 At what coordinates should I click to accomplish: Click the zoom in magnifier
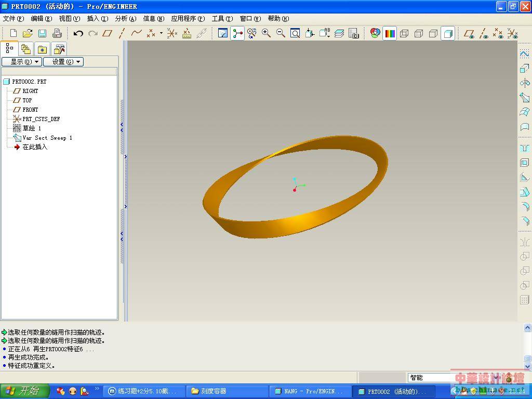[266, 33]
